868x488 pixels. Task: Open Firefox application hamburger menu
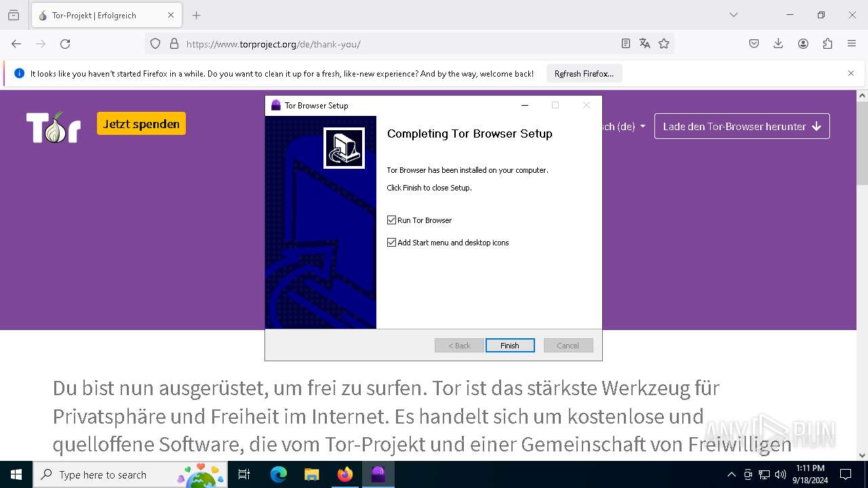coord(852,43)
